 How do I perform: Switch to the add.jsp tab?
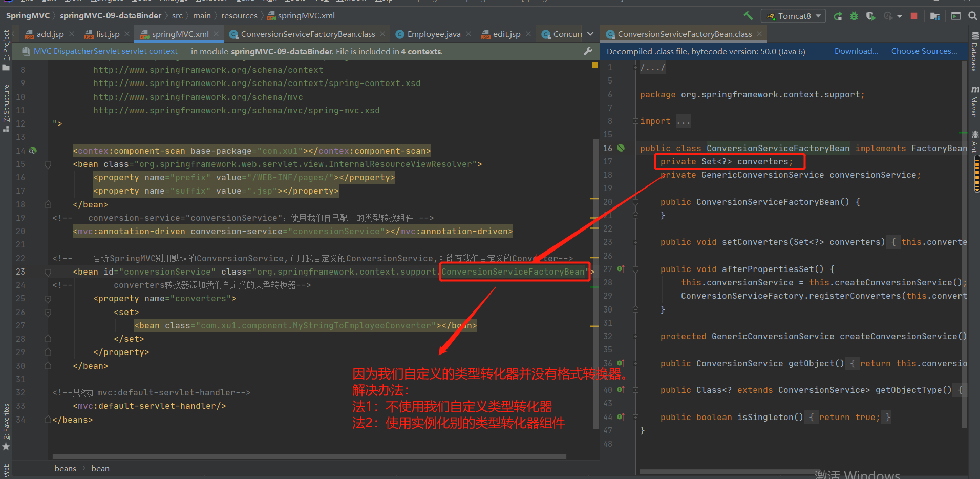[50, 34]
